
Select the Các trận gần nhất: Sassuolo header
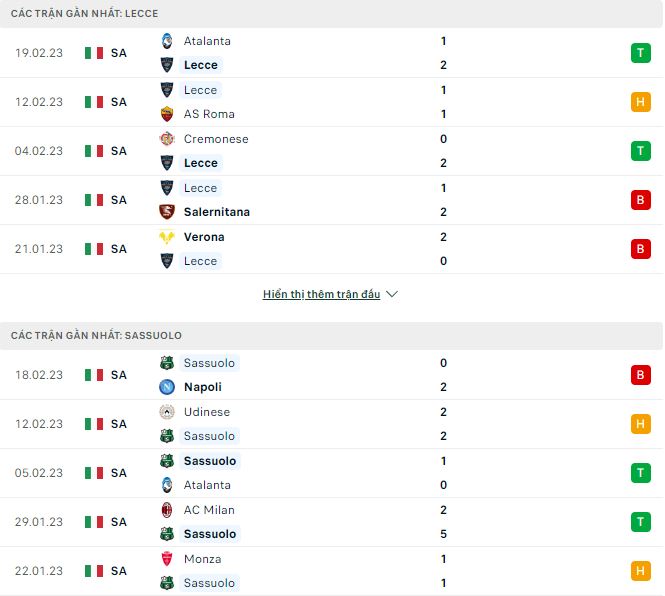point(96,335)
